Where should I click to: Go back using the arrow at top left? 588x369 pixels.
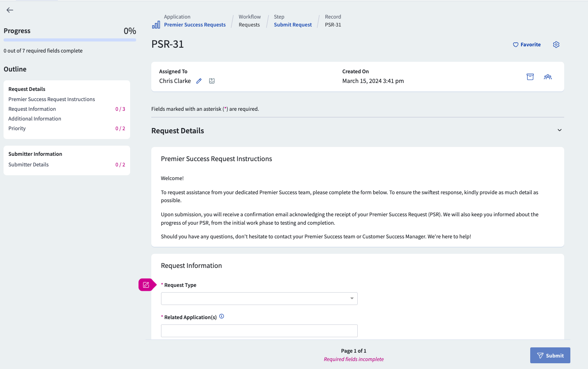pyautogui.click(x=9, y=10)
